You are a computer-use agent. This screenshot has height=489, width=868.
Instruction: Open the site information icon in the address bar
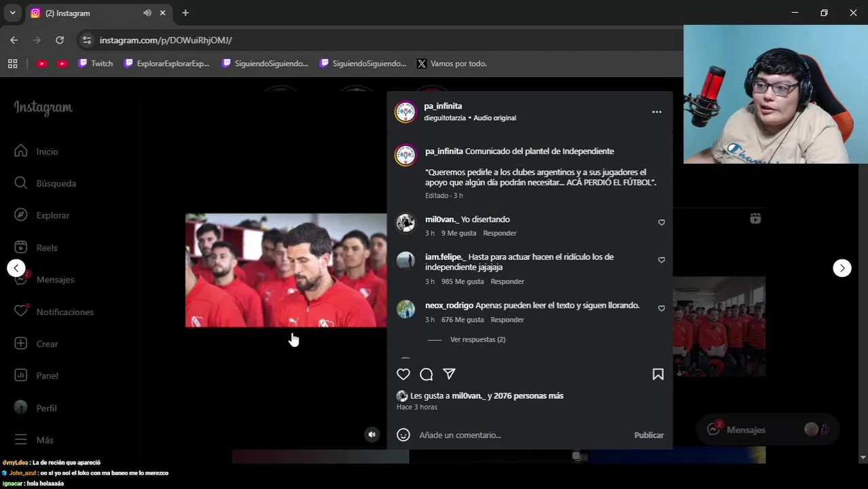click(86, 40)
